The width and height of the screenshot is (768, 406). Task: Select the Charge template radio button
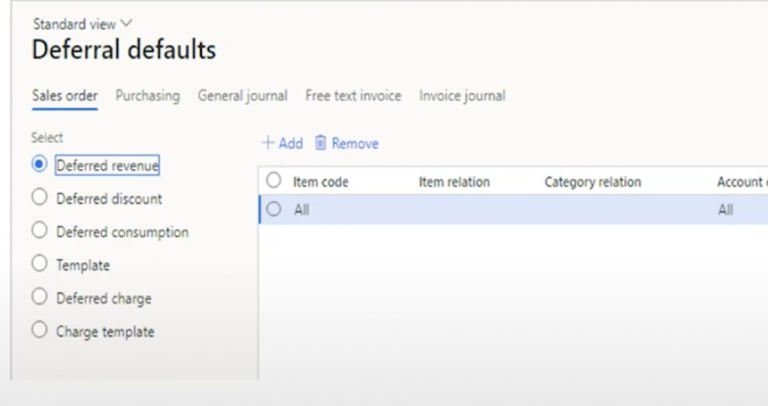[39, 330]
